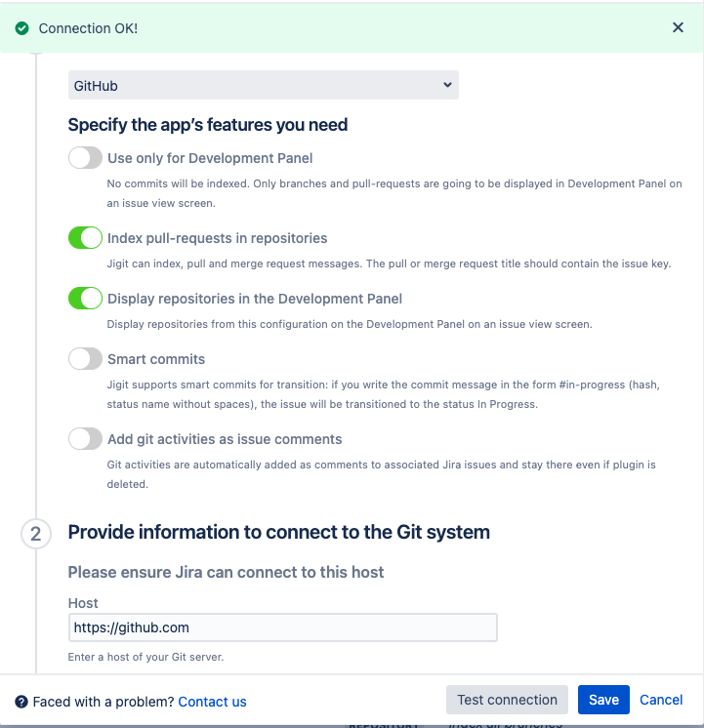The height and width of the screenshot is (728, 704).
Task: Enable Use only for Development Panel
Action: tap(86, 158)
